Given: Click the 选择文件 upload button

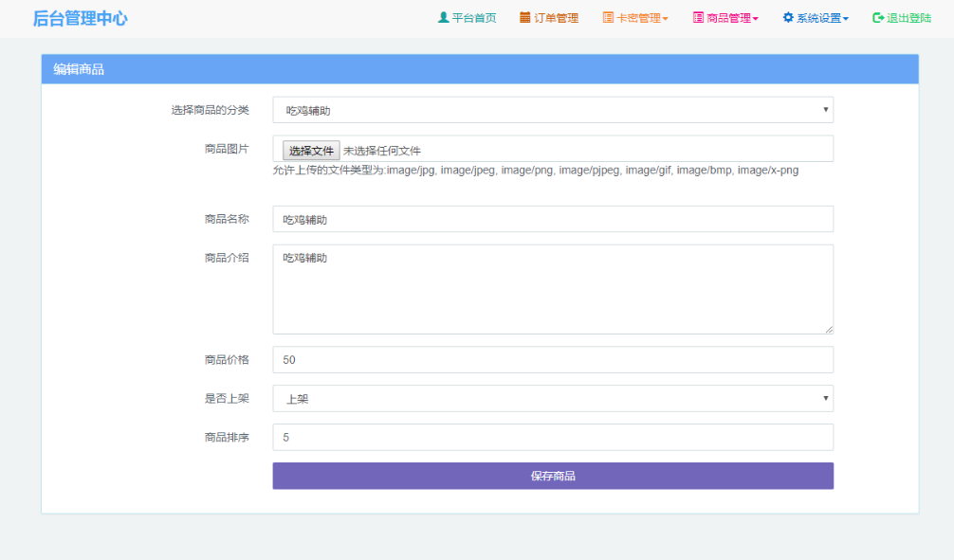Looking at the screenshot, I should click(x=311, y=150).
